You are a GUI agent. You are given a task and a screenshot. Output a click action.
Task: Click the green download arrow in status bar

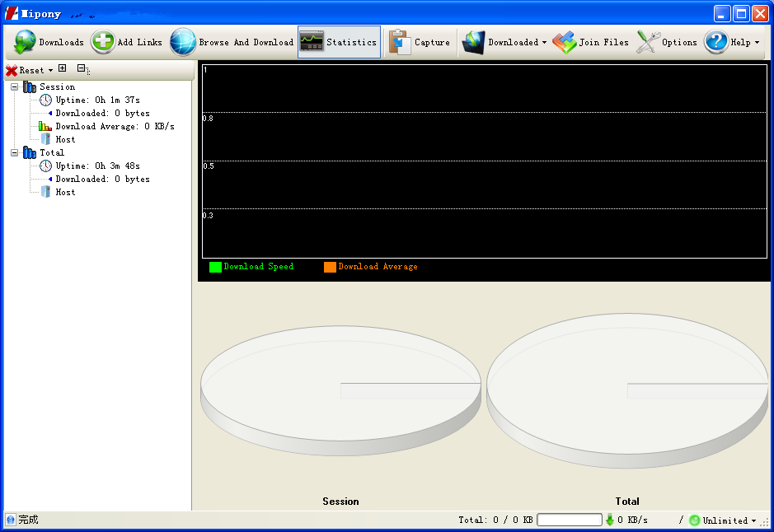click(610, 520)
